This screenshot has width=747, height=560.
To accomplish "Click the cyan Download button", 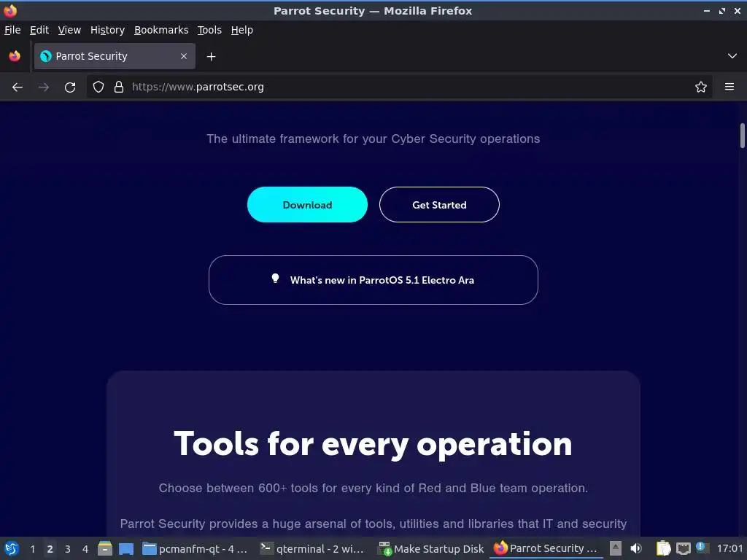I will coord(307,205).
